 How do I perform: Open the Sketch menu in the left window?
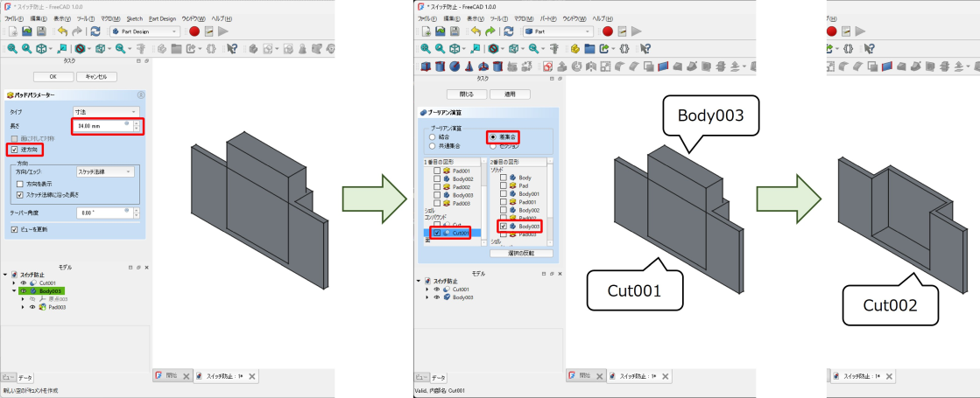pyautogui.click(x=134, y=17)
